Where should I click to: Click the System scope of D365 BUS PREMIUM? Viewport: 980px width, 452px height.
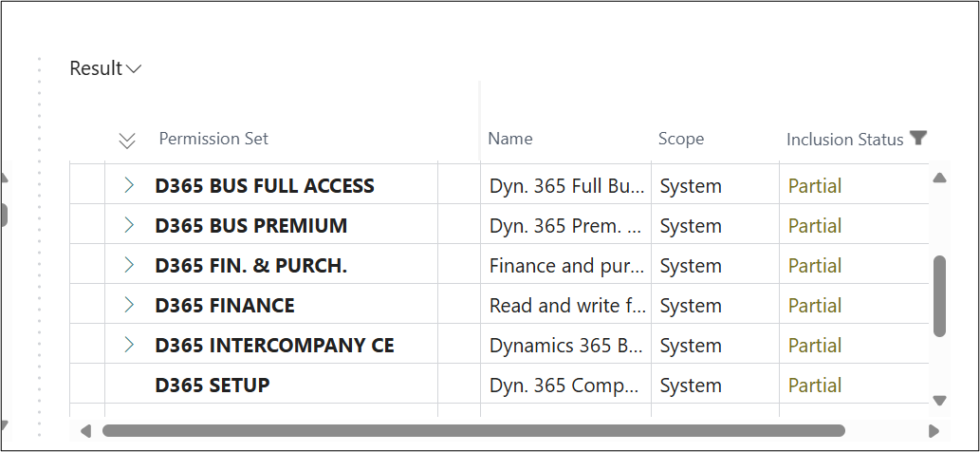click(691, 226)
